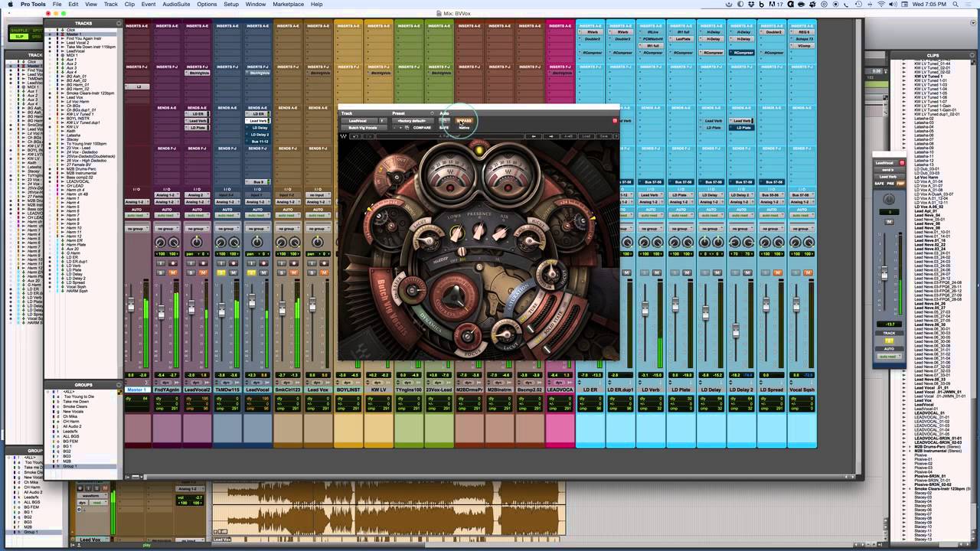Click the pan knob on Lead Vox track
This screenshot has height=551, width=980.
[319, 242]
